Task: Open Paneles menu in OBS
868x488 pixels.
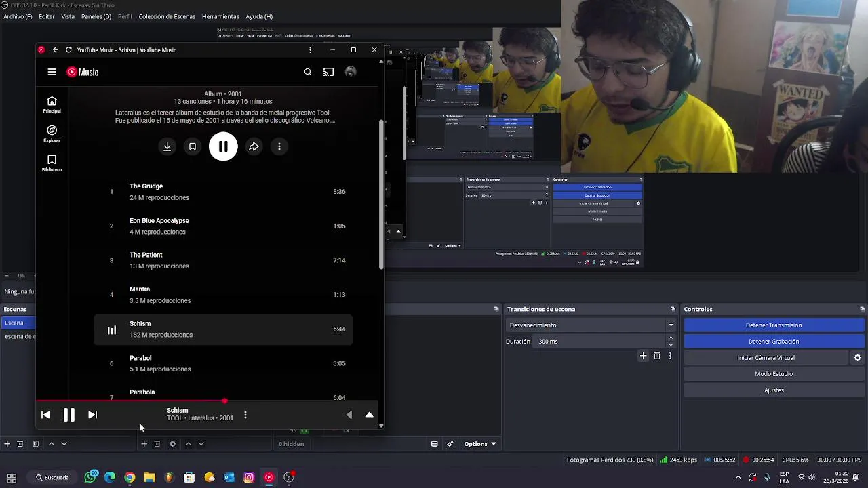Action: (x=96, y=16)
